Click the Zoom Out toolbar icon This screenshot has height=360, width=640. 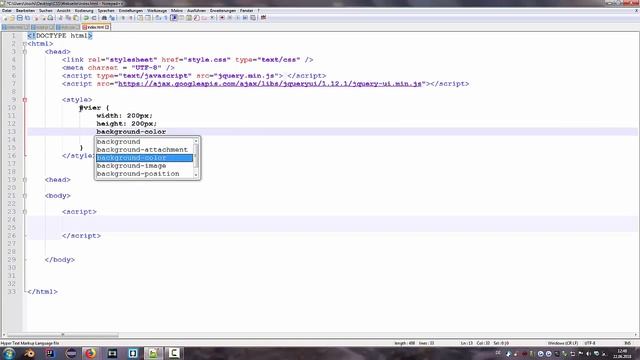click(x=131, y=18)
